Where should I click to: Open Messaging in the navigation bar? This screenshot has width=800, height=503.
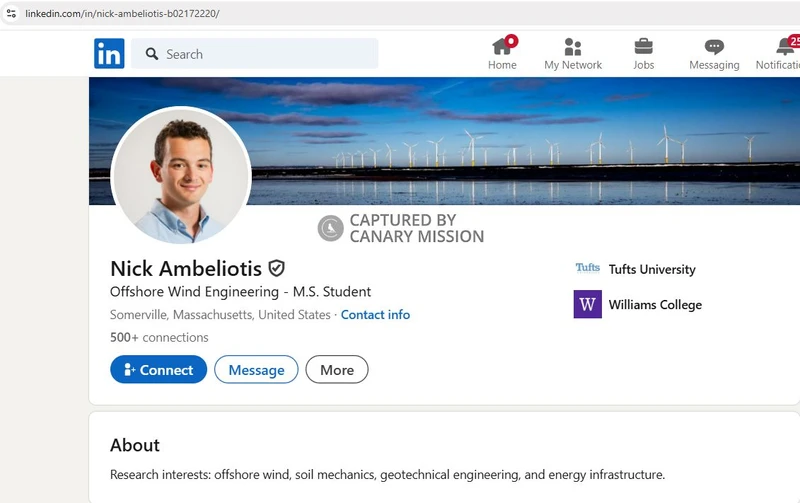tap(714, 53)
